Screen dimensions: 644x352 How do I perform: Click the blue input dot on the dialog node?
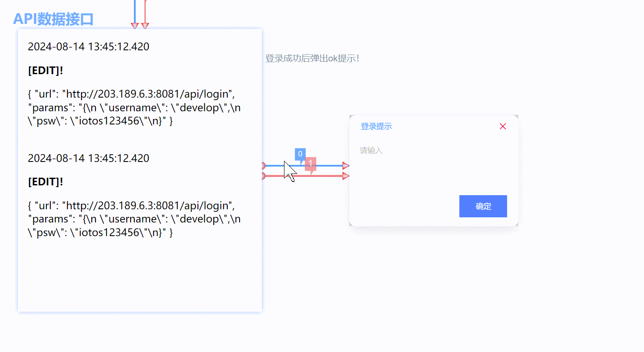point(264,165)
